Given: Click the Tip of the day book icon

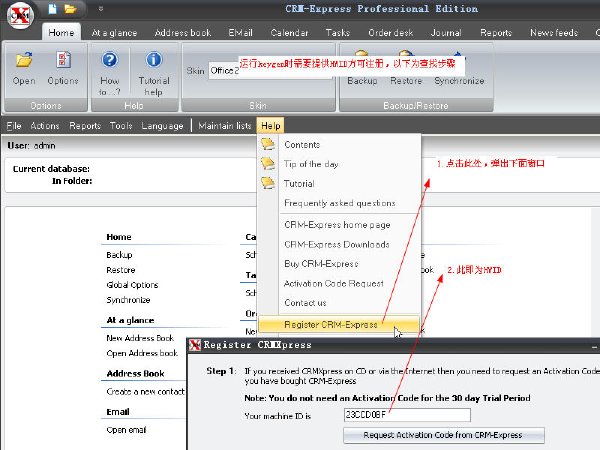Looking at the screenshot, I should tap(268, 164).
